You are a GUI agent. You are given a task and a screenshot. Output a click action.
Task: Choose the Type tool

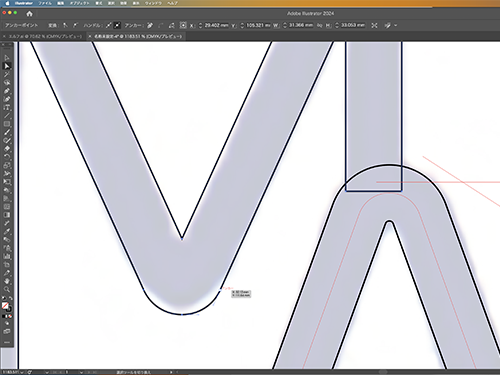(7, 107)
